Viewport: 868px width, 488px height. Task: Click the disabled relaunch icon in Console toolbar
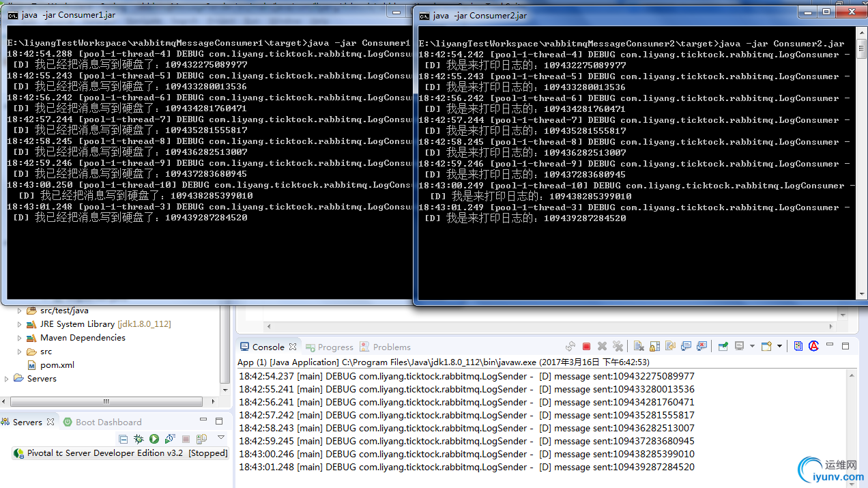pyautogui.click(x=570, y=347)
